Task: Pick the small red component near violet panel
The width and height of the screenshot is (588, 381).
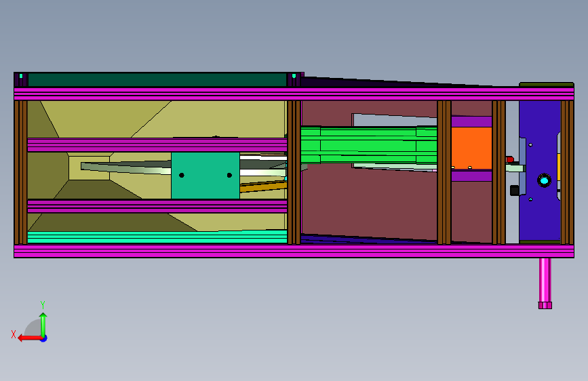Action: point(509,159)
